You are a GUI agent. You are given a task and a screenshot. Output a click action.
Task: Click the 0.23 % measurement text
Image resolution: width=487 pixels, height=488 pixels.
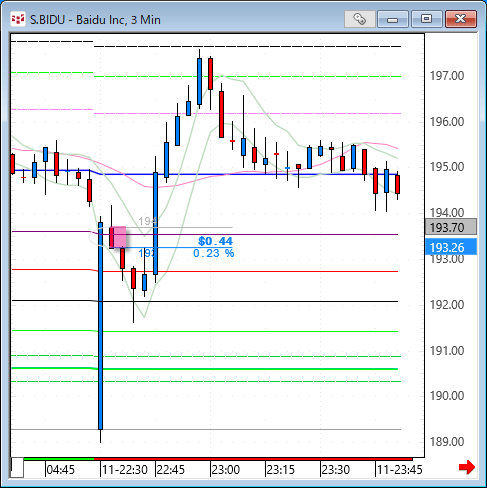(214, 253)
